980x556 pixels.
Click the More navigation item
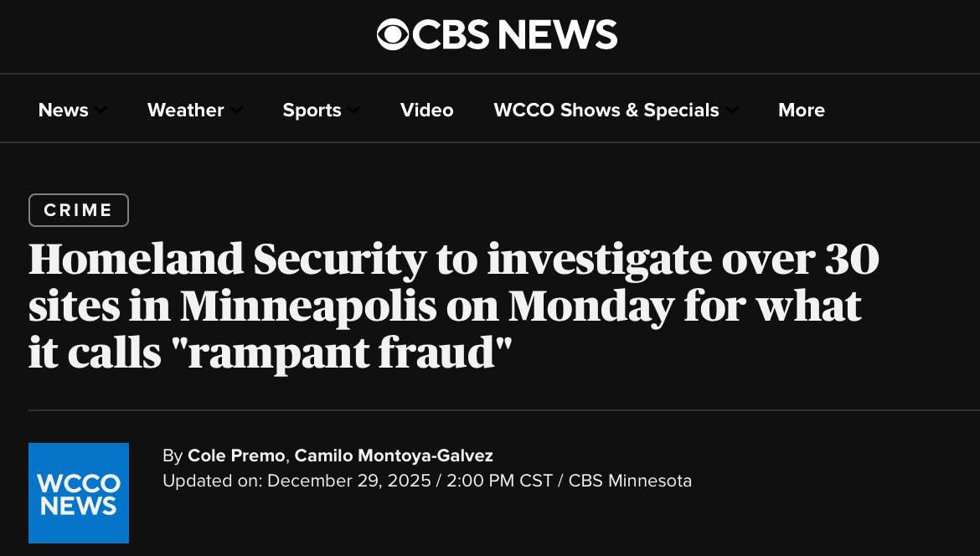801,110
